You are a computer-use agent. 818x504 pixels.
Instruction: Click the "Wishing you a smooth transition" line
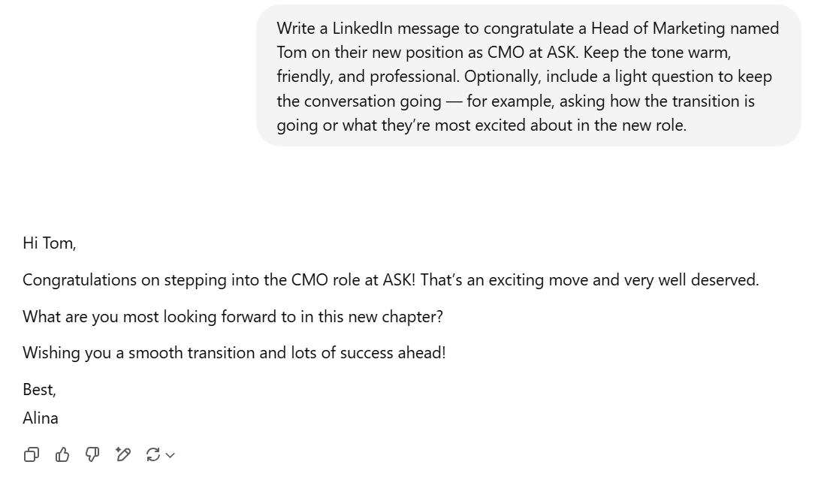(234, 353)
